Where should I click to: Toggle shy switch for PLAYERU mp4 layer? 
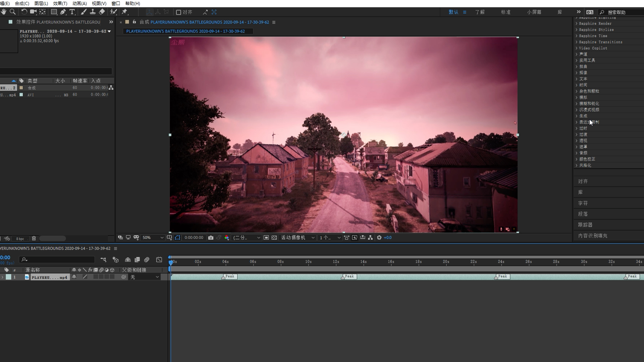tap(74, 277)
